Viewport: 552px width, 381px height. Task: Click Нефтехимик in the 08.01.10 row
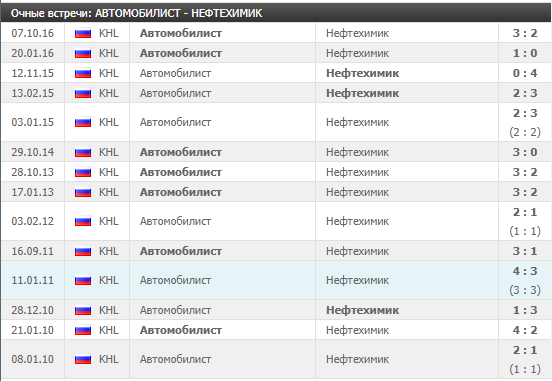(x=357, y=359)
